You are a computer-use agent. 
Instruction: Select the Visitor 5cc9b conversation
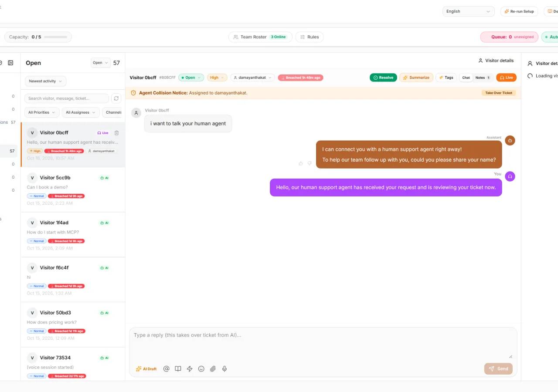click(73, 190)
